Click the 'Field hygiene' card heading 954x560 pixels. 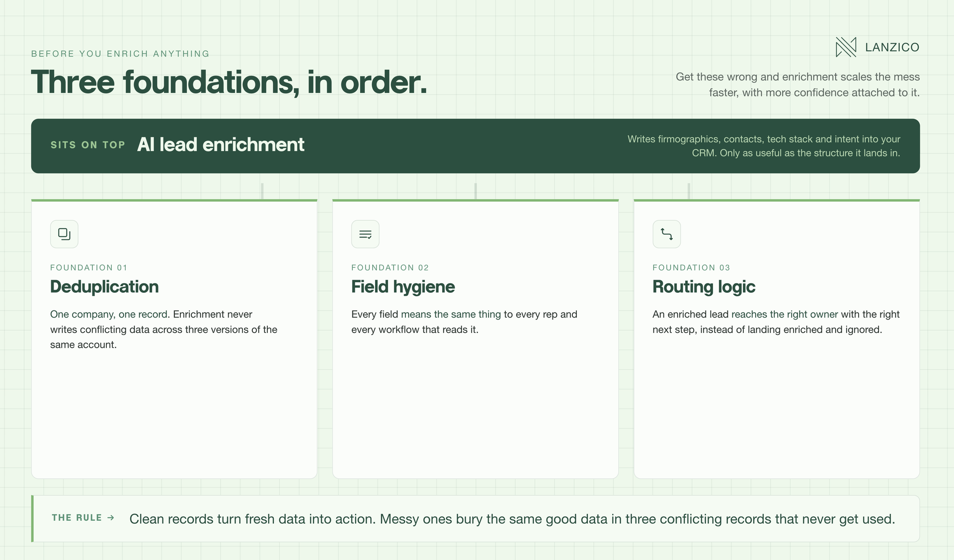(403, 287)
